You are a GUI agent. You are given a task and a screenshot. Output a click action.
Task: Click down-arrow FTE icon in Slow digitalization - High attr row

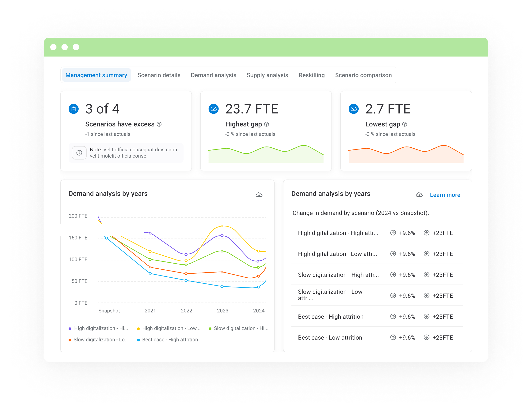426,275
